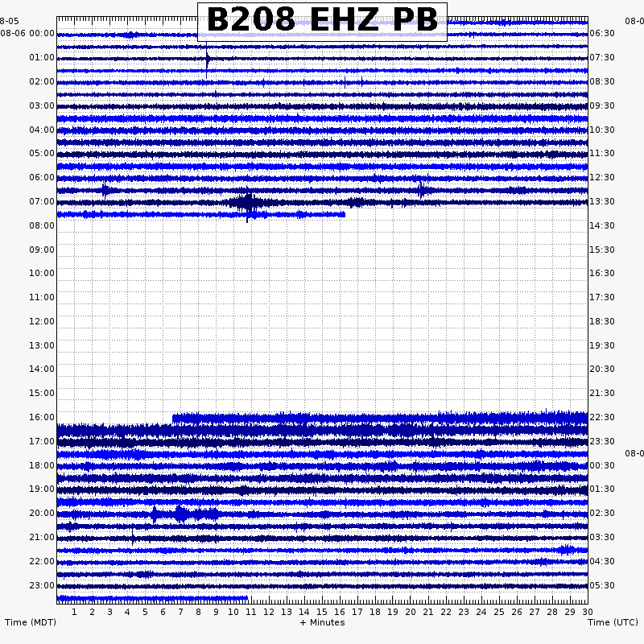Select the 11:30 UTC row label

click(x=602, y=153)
